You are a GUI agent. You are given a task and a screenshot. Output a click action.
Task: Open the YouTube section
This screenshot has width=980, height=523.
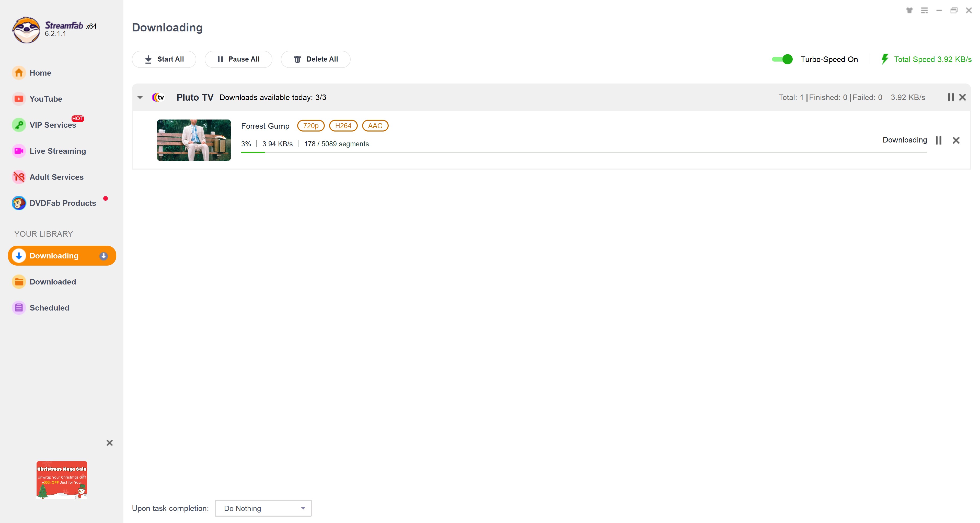coord(46,99)
